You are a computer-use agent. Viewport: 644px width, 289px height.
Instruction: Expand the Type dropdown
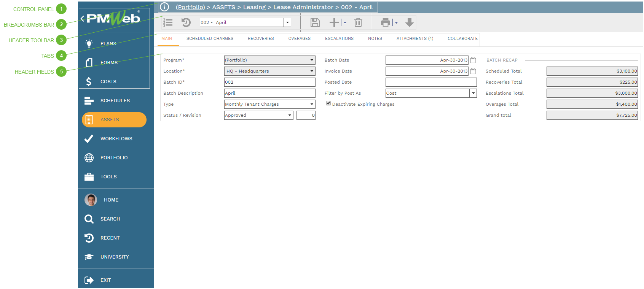tap(312, 104)
